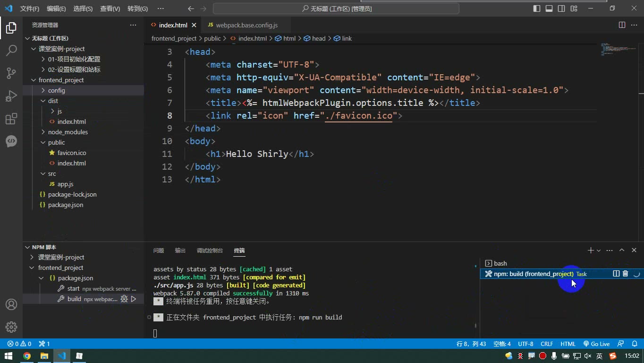This screenshot has height=363, width=644.
Task: Expand the config folder
Action: [x=43, y=90]
